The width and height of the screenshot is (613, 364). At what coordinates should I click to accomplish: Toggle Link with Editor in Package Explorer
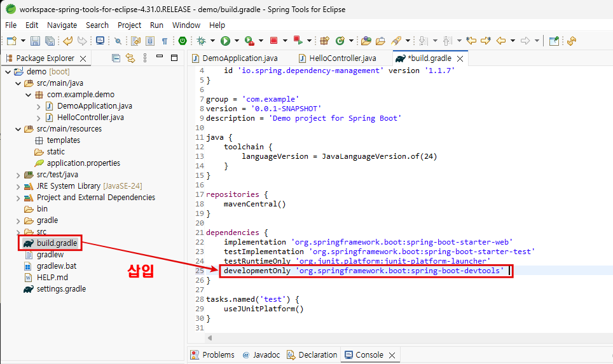pyautogui.click(x=130, y=58)
